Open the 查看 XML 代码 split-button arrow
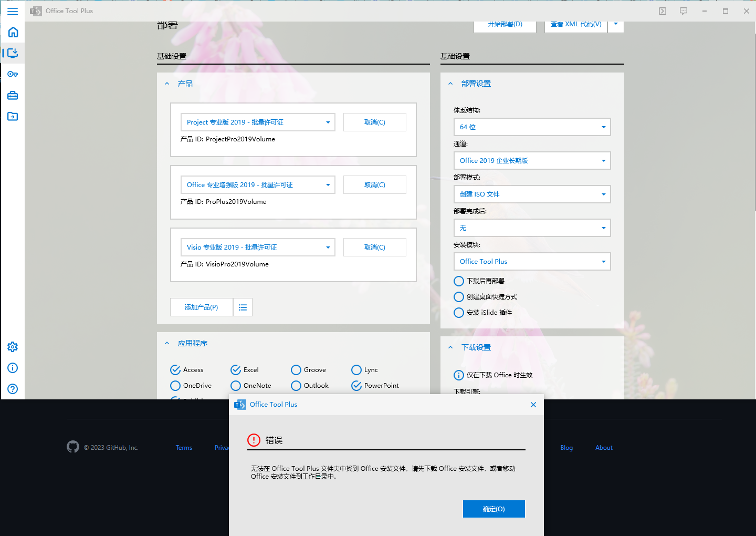 615,24
